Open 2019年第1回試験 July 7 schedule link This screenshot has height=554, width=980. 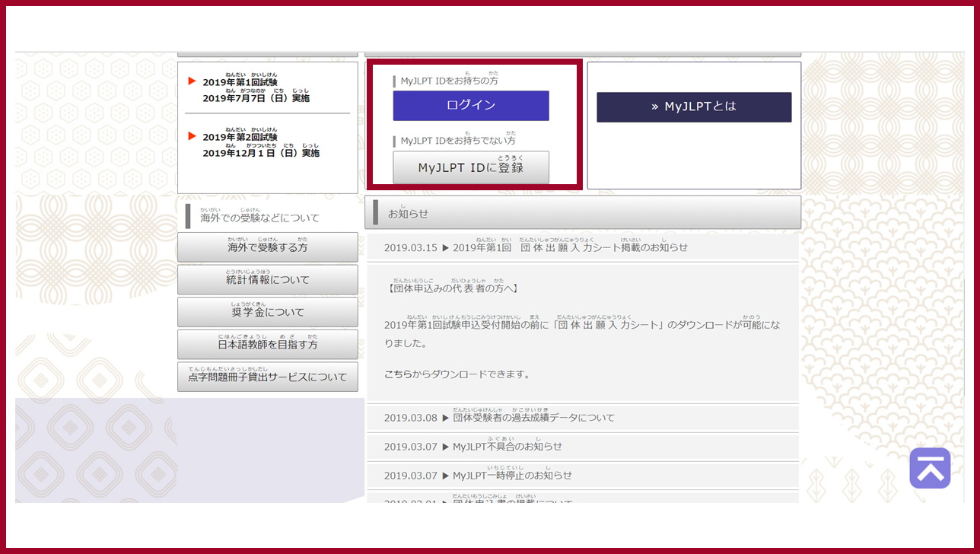tap(256, 90)
